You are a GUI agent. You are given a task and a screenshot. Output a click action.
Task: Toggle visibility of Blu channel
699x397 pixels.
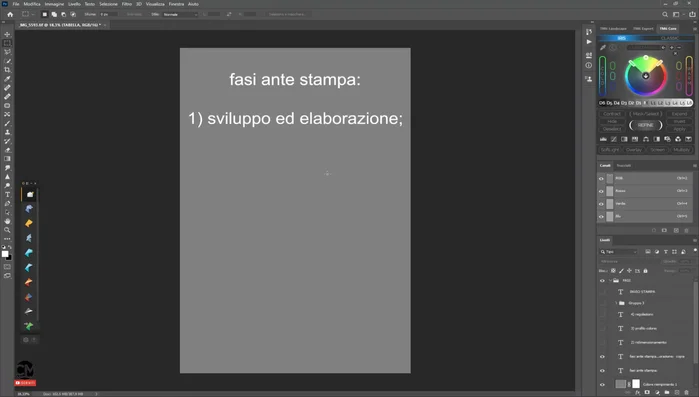pyautogui.click(x=601, y=217)
